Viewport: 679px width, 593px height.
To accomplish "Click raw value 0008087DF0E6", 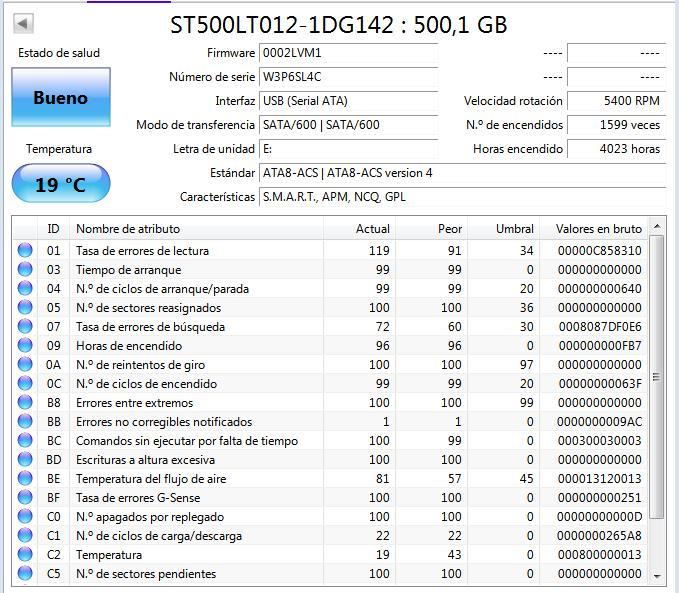I will tap(600, 327).
